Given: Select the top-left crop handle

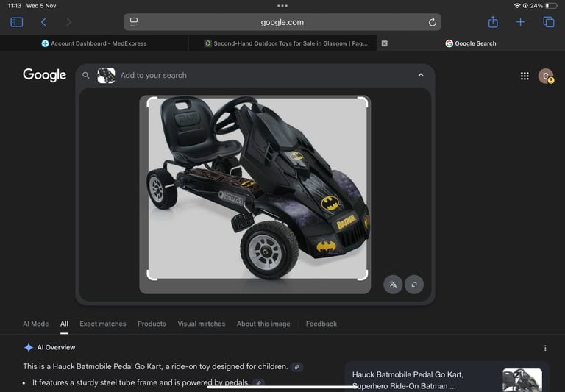Looking at the screenshot, I should coord(152,102).
